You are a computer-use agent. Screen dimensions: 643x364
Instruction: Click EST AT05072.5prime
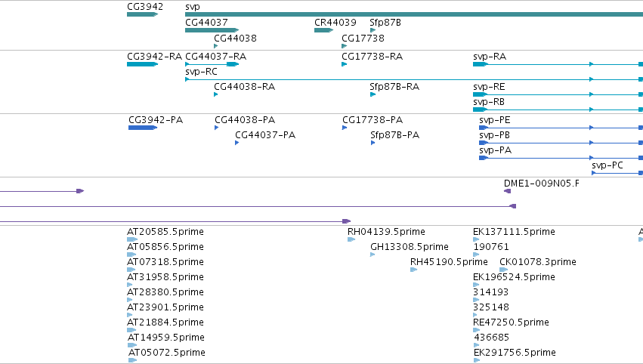132,360
